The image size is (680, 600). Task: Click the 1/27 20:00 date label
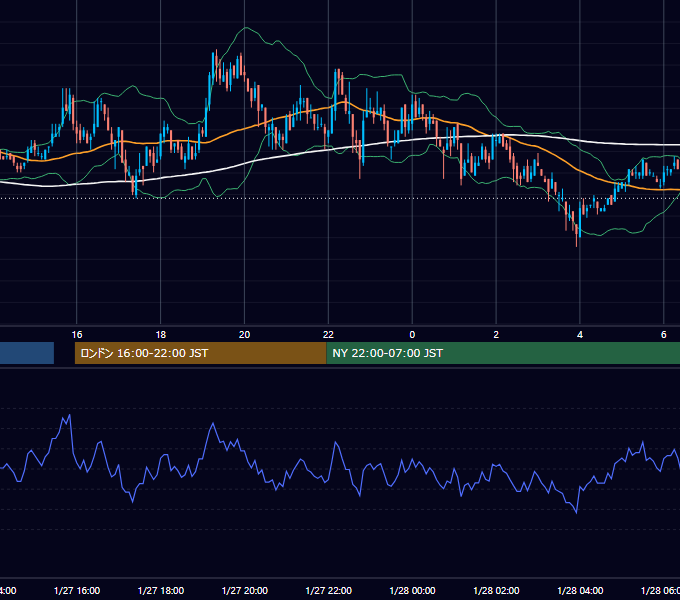coord(245,590)
